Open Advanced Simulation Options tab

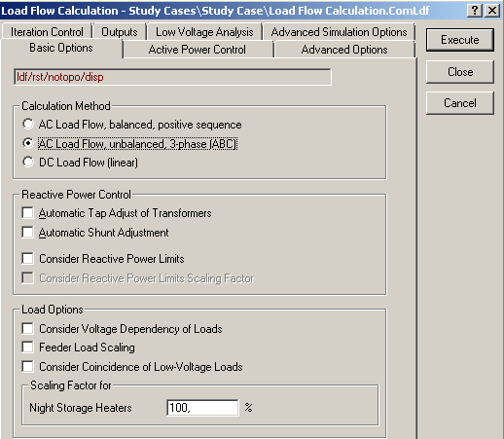(x=339, y=32)
